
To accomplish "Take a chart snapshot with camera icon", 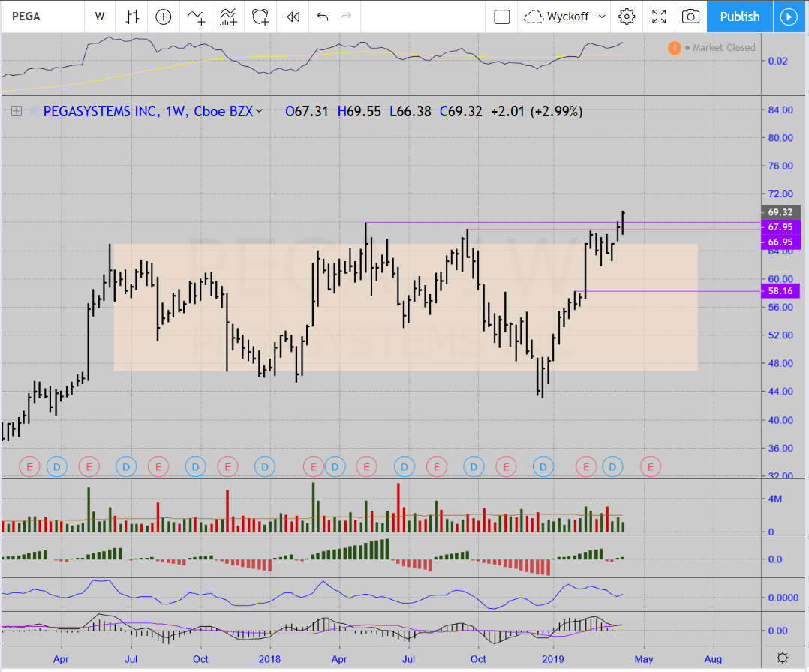I will (x=690, y=16).
